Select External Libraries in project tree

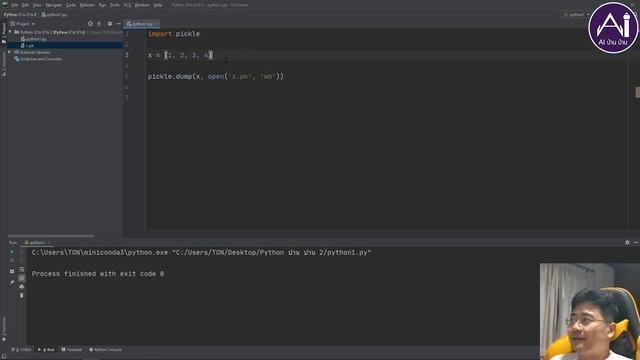click(x=35, y=52)
